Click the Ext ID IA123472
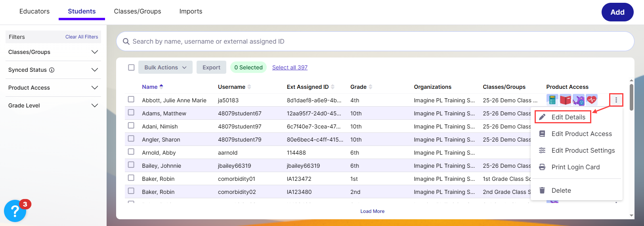This screenshot has height=226, width=644. [x=299, y=179]
